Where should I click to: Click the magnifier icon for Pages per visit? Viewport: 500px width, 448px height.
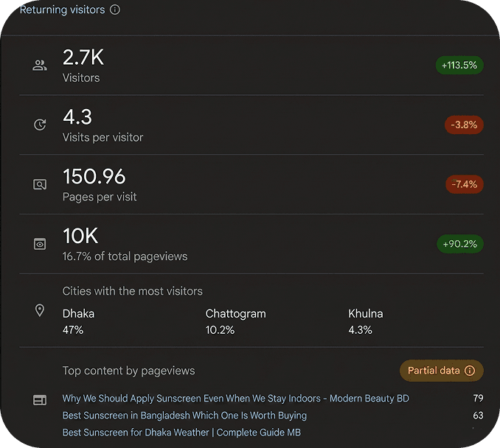click(x=40, y=184)
